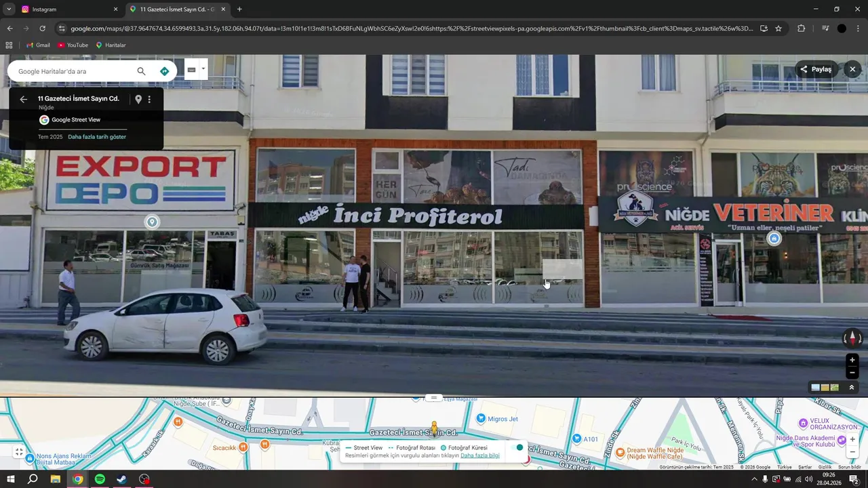Image resolution: width=868 pixels, height=488 pixels.
Task: Click the search magnifier icon in Google Maps
Action: pyautogui.click(x=141, y=71)
